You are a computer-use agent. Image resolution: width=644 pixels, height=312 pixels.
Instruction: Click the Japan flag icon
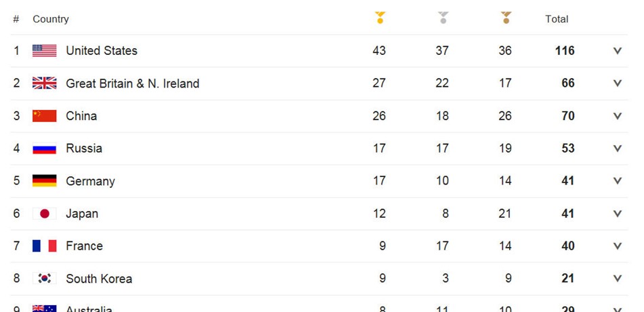pyautogui.click(x=44, y=214)
